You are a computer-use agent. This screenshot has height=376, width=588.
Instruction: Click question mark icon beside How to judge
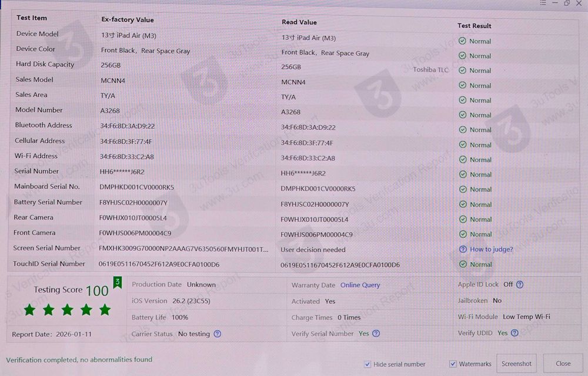[x=463, y=249]
